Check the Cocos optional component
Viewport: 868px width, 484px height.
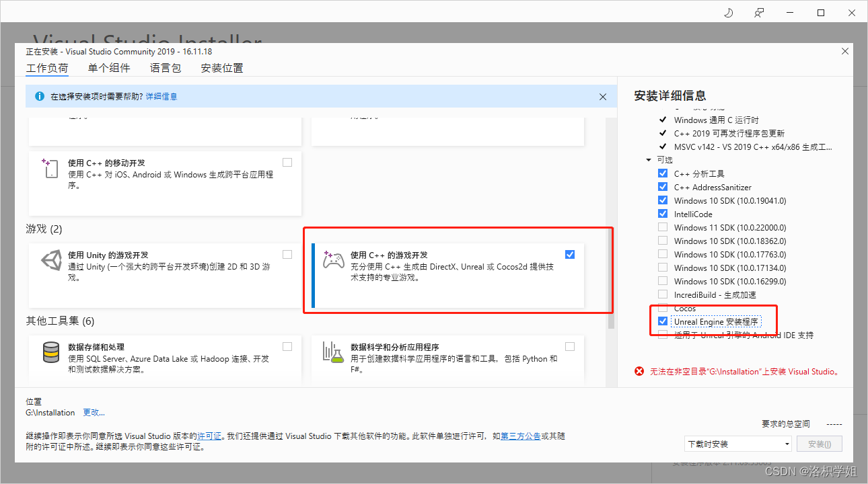click(x=663, y=308)
